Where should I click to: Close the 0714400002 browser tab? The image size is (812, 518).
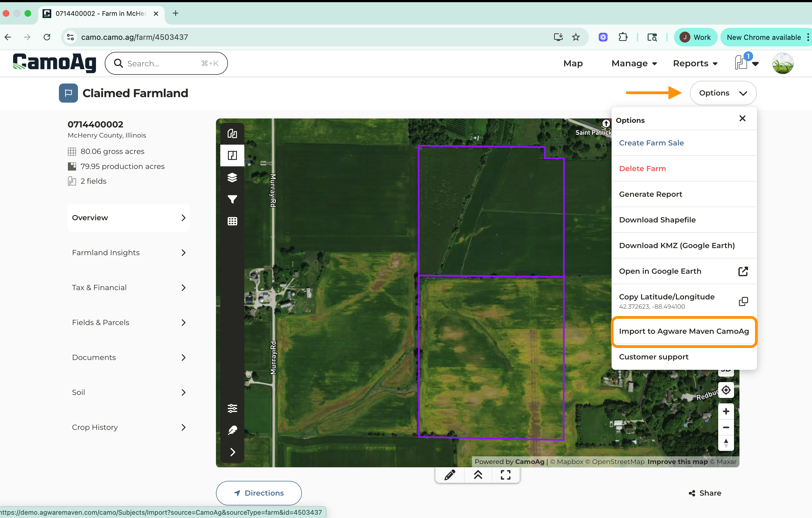pos(156,13)
